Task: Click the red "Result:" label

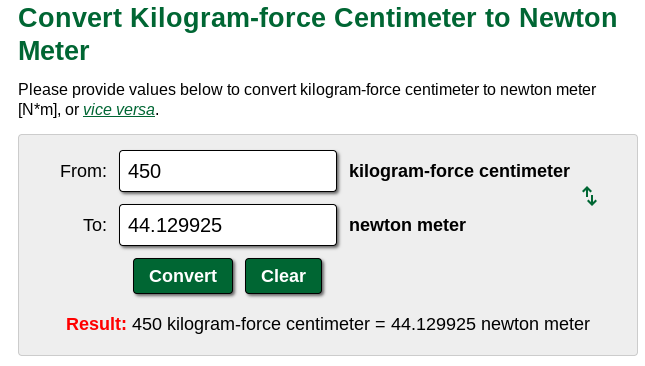Action: (96, 324)
